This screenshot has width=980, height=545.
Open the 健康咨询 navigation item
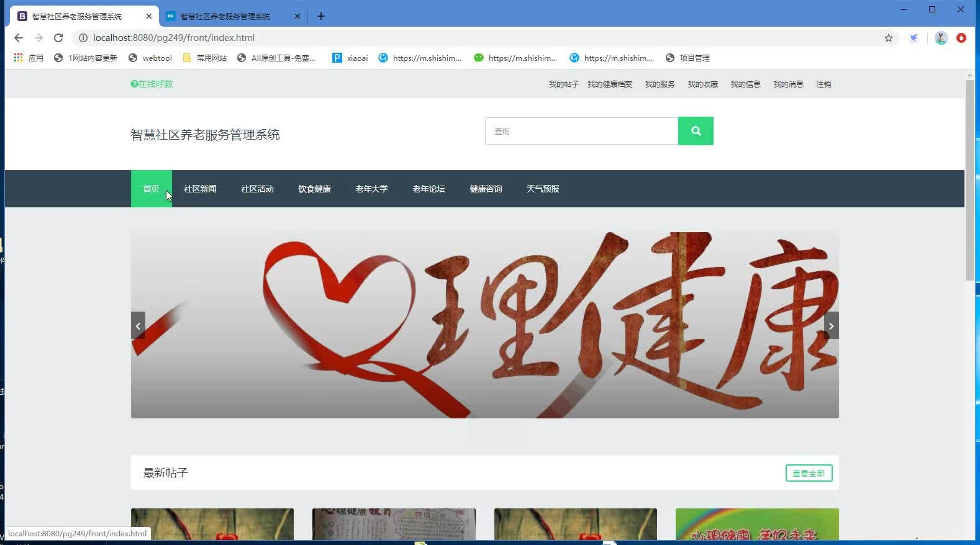[x=486, y=189]
